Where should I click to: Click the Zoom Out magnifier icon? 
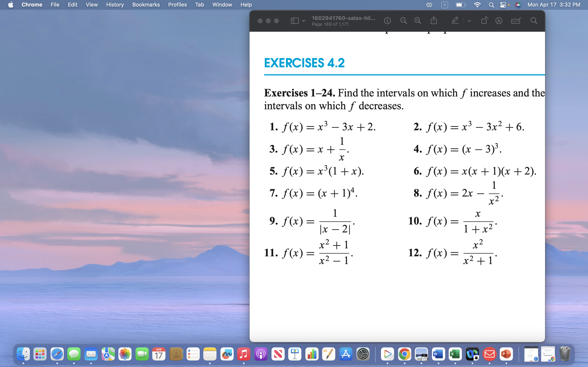(x=403, y=21)
